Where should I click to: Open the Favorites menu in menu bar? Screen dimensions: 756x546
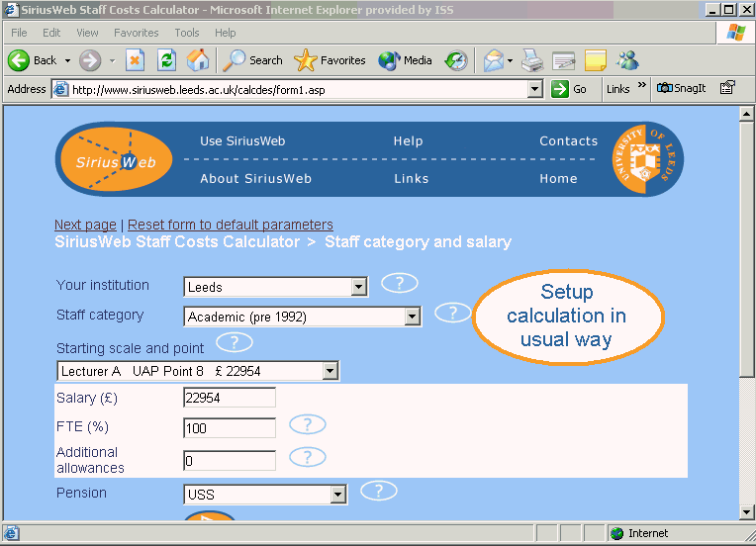tap(136, 33)
